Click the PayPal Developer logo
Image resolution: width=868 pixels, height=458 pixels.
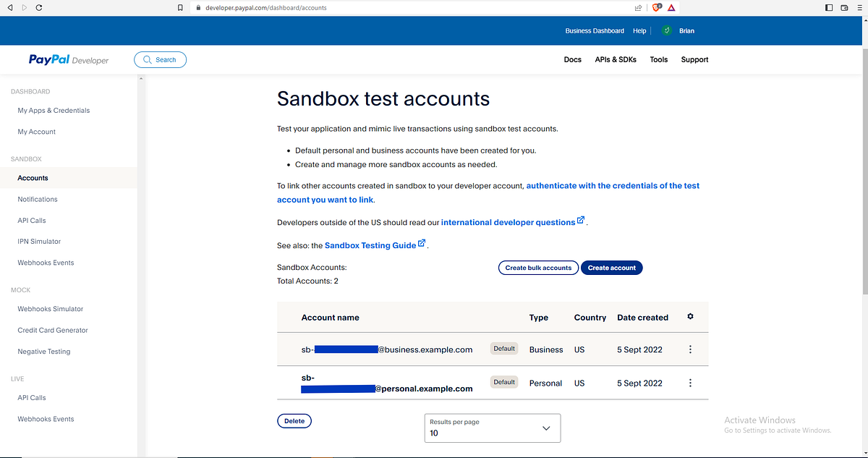pyautogui.click(x=68, y=59)
